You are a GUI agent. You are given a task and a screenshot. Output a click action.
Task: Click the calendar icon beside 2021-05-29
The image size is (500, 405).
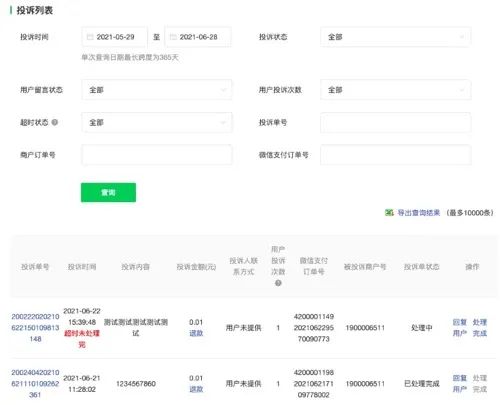click(90, 37)
